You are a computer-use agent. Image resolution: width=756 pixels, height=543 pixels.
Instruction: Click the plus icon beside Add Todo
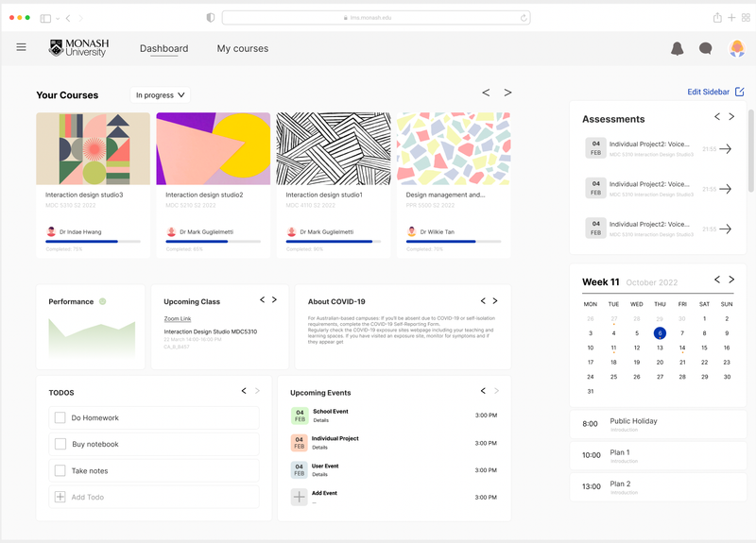point(60,497)
